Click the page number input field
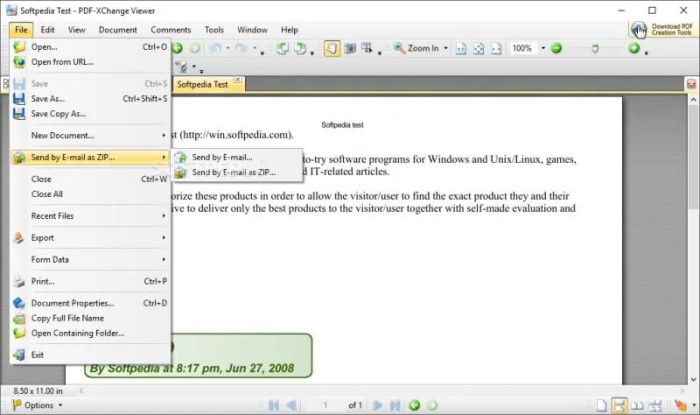This screenshot has width=700, height=415. (326, 405)
